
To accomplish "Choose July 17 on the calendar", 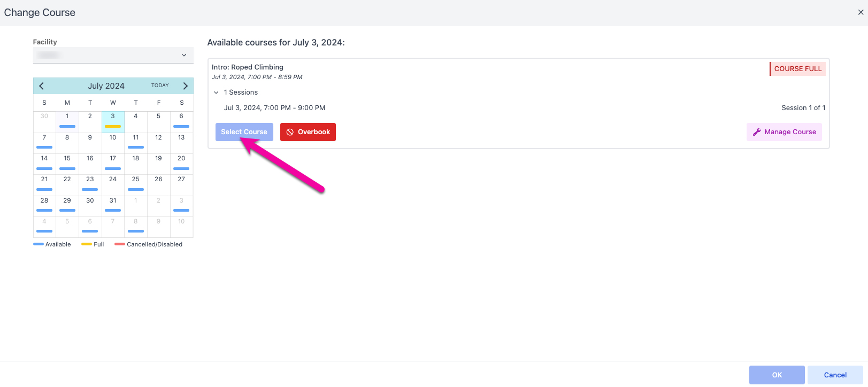I will pos(113,164).
